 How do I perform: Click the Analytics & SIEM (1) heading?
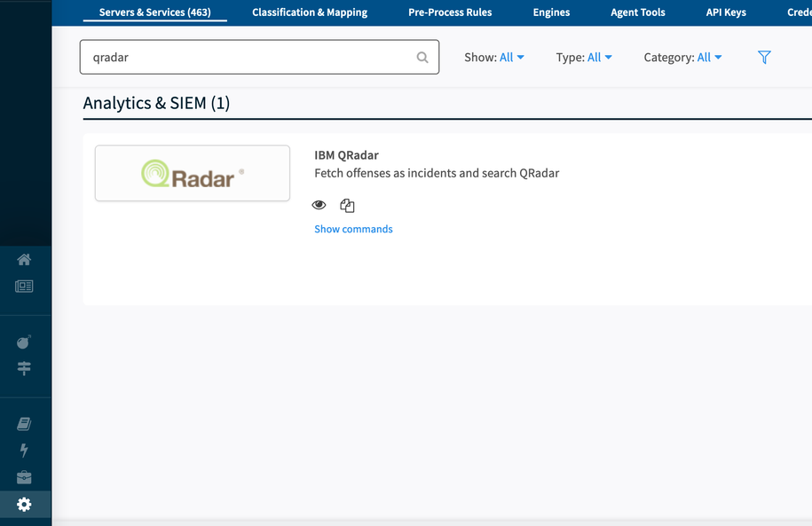(x=156, y=103)
